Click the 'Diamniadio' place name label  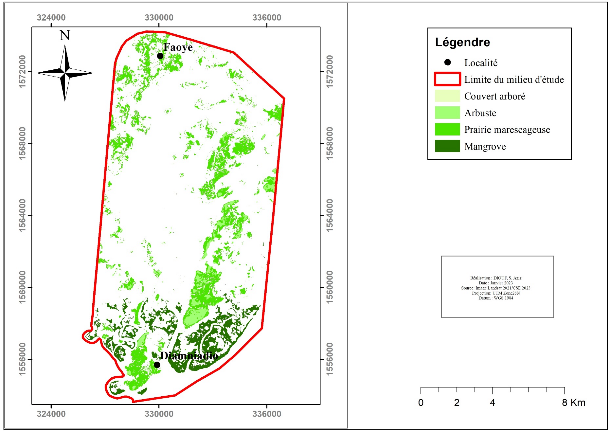[x=189, y=356]
